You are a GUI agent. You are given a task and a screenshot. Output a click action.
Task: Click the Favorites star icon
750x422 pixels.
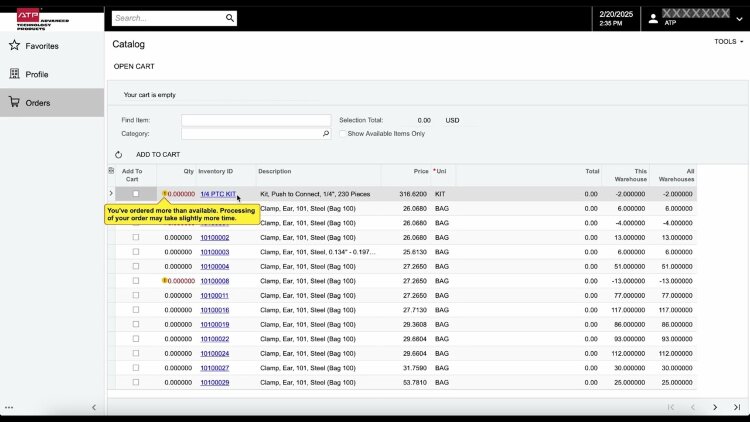(14, 45)
